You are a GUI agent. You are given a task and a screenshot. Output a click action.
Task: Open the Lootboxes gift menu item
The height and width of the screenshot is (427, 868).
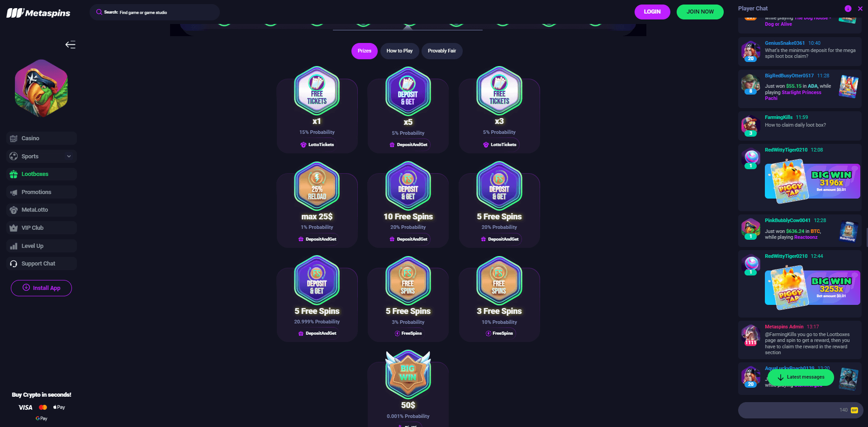point(42,174)
